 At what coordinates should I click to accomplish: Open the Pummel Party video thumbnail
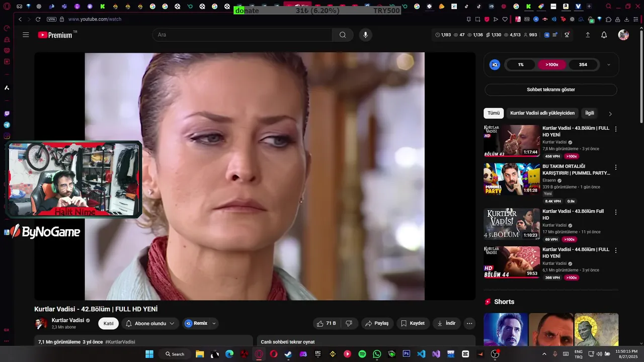(512, 179)
